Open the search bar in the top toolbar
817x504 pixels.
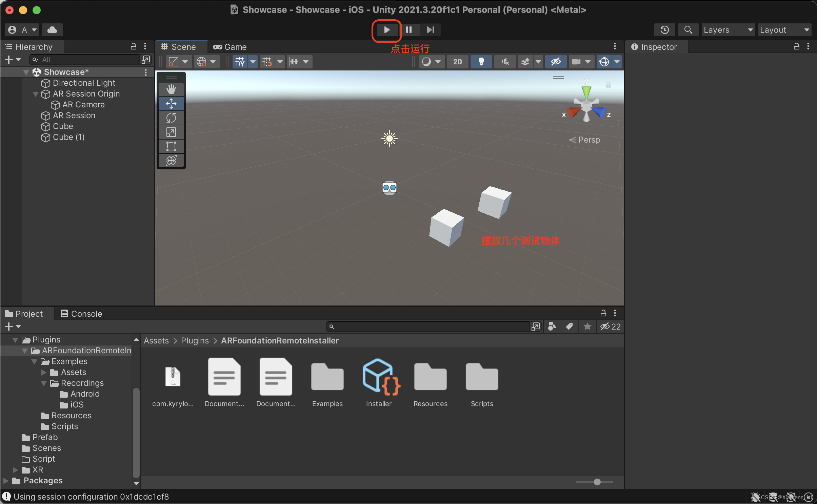pos(688,30)
